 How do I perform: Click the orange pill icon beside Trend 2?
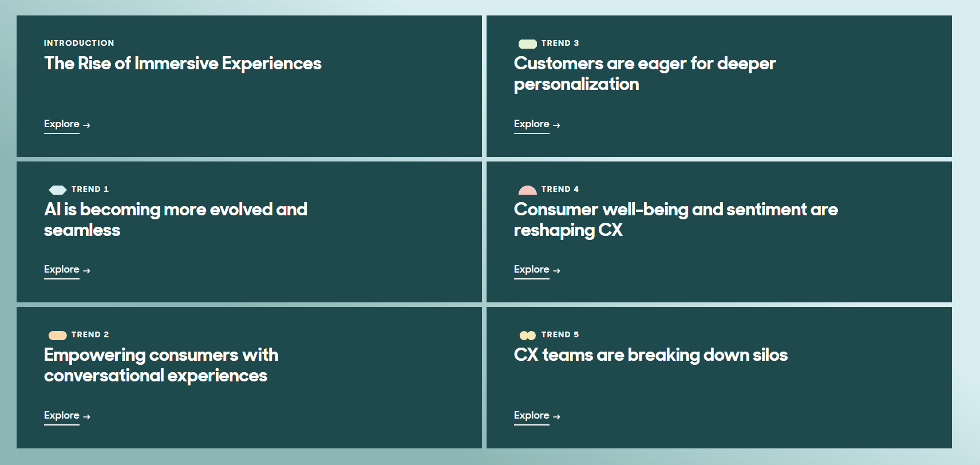pos(58,336)
